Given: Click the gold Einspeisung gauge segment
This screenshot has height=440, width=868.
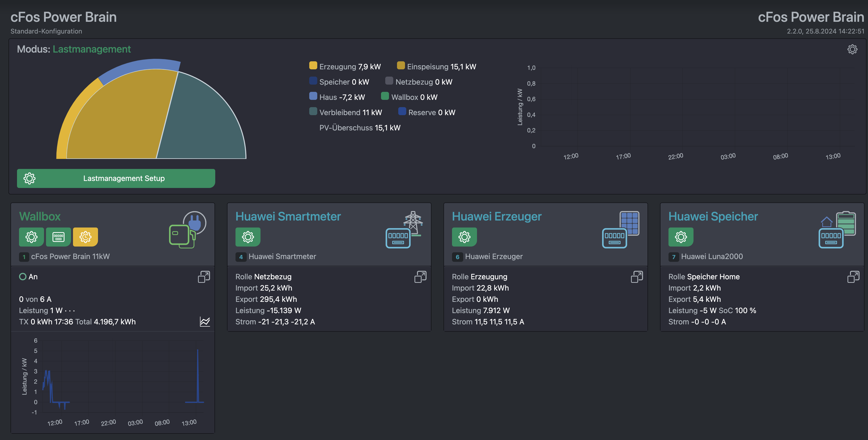Looking at the screenshot, I should [x=125, y=118].
